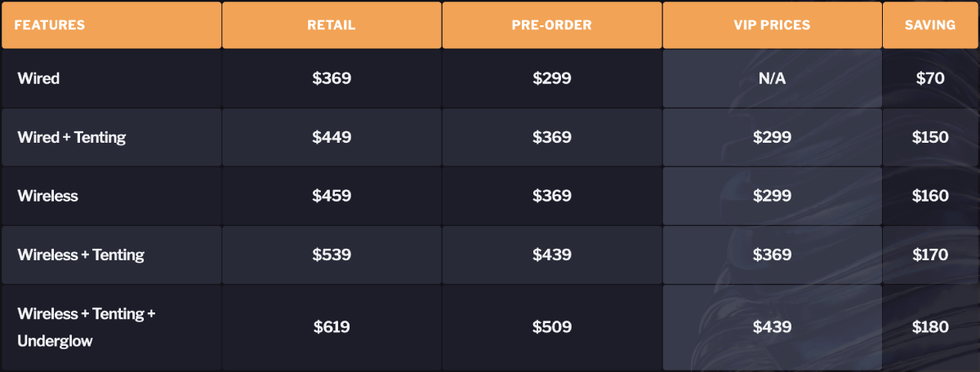Click the 'Wireless + Tenting' feature label
The width and height of the screenshot is (980, 372).
coord(81,255)
